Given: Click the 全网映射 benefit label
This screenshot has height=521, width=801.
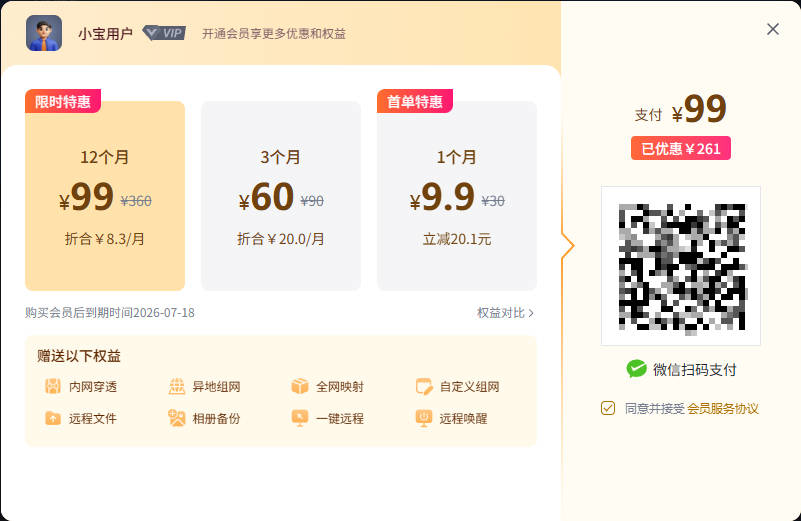Looking at the screenshot, I should coord(340,387).
